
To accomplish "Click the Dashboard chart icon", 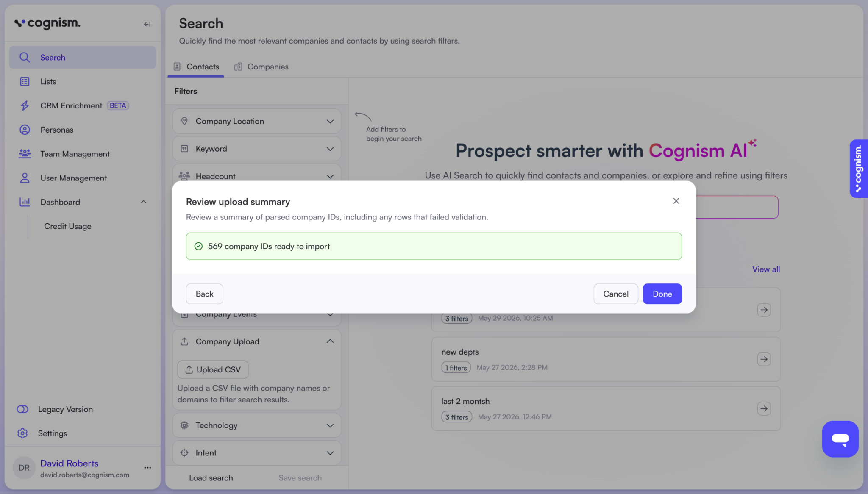I will pyautogui.click(x=25, y=202).
